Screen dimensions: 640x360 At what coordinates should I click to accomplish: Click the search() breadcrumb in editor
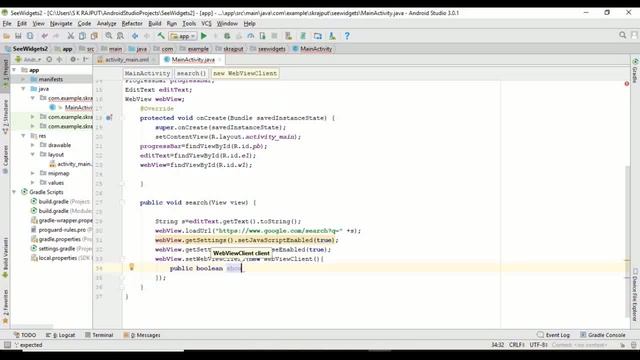(191, 73)
